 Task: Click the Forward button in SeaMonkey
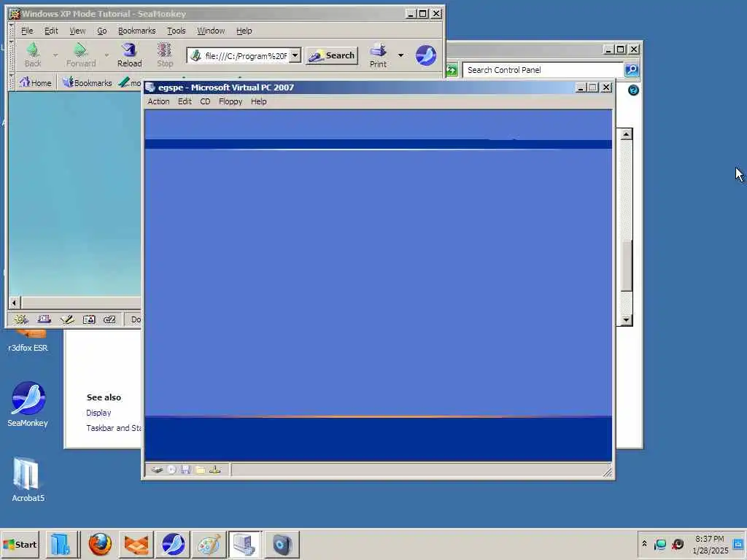coord(80,55)
